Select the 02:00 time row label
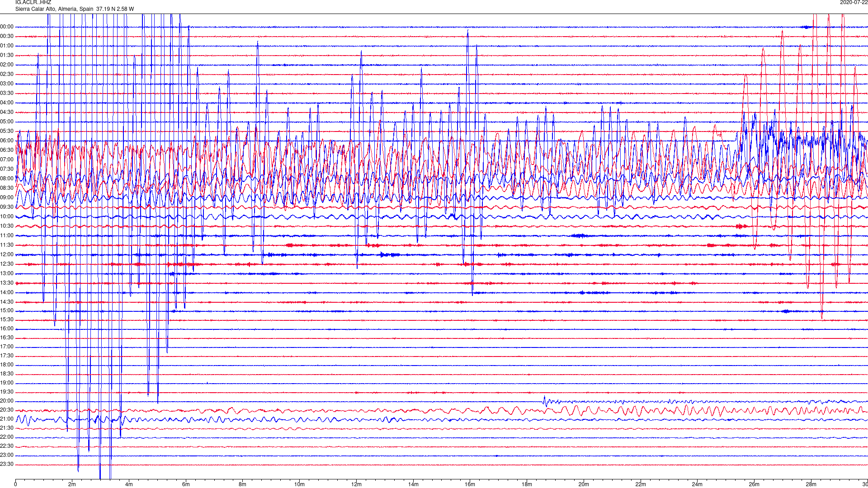 (x=7, y=65)
